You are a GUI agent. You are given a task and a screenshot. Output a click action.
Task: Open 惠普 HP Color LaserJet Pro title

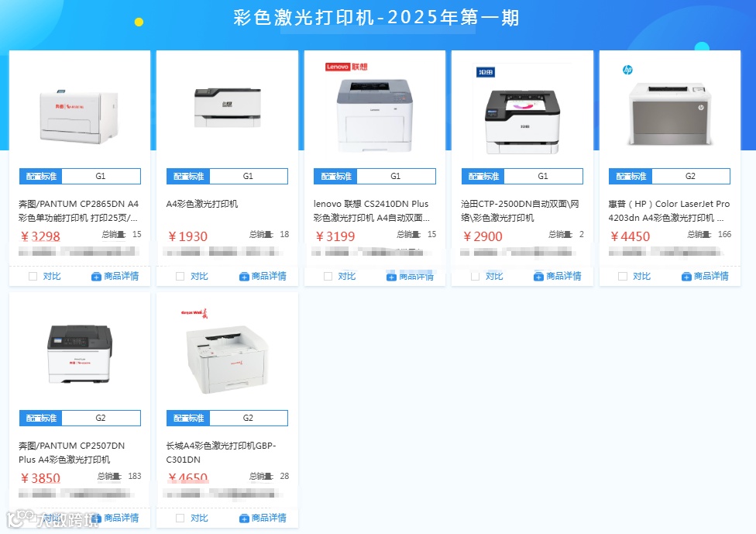coord(668,211)
